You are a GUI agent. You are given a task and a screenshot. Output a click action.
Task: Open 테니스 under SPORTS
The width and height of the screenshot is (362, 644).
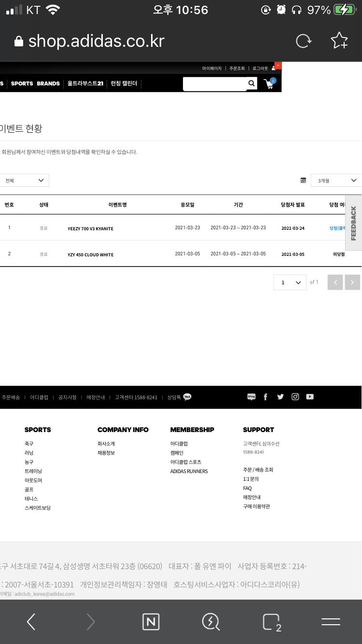click(31, 499)
